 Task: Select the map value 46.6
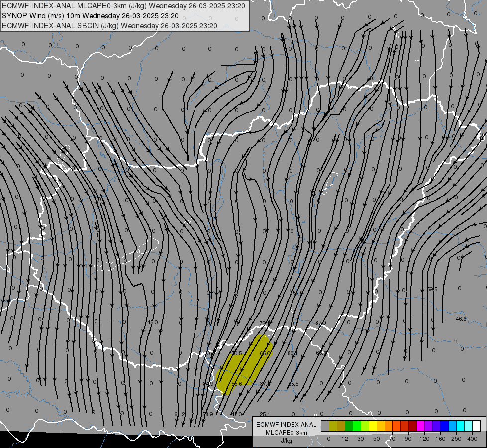tap(461, 319)
